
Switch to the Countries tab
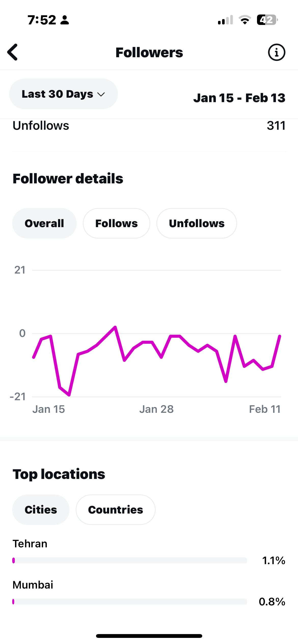[x=115, y=510]
